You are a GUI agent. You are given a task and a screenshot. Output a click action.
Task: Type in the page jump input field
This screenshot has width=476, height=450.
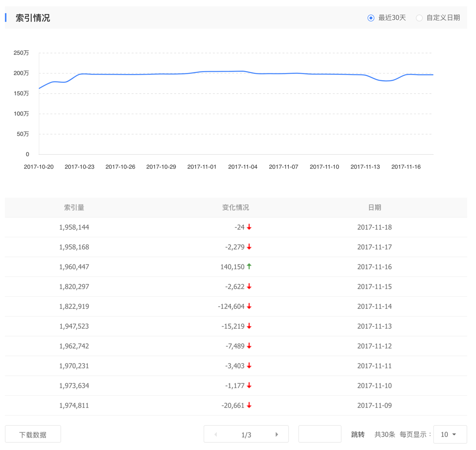[x=320, y=434]
